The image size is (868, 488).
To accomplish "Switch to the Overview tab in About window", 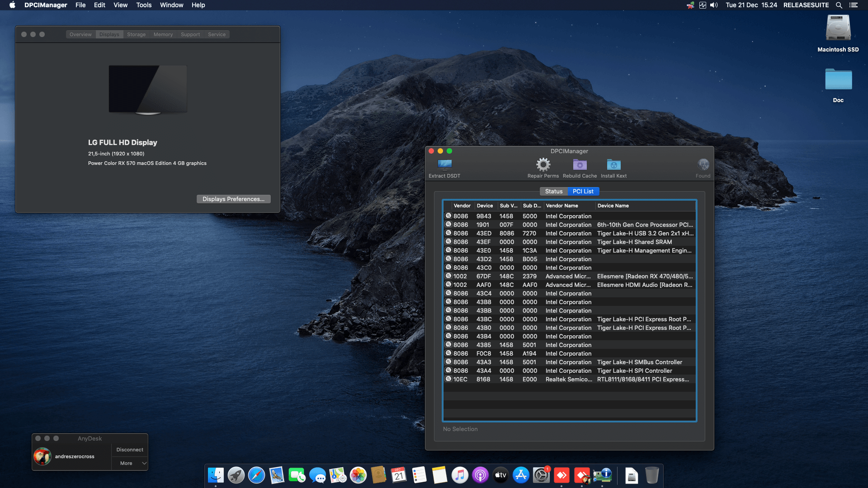I will (x=80, y=34).
